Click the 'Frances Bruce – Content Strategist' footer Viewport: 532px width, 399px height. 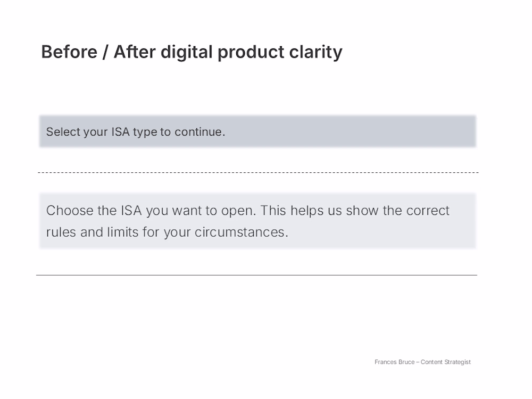coord(422,362)
